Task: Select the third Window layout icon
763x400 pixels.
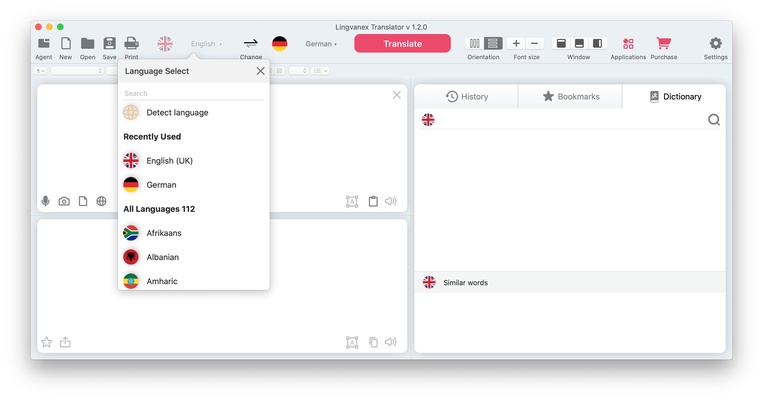Action: 597,43
